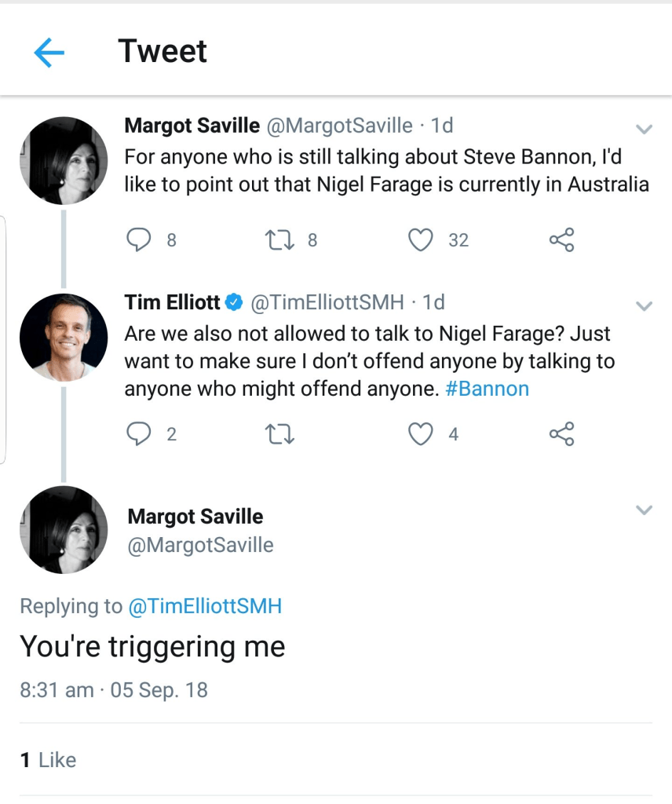Screen dimensions: 672x804
Task: Open Margot Saville's avatar on top tweet
Action: point(63,160)
